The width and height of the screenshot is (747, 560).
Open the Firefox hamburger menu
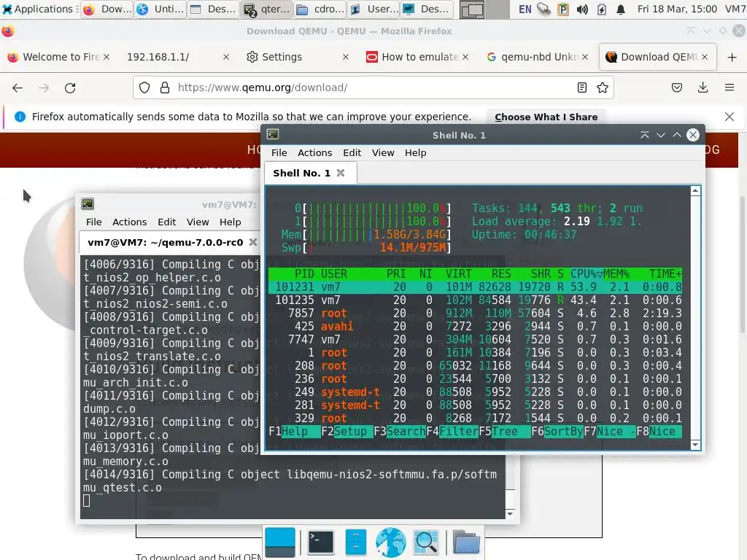pos(729,87)
